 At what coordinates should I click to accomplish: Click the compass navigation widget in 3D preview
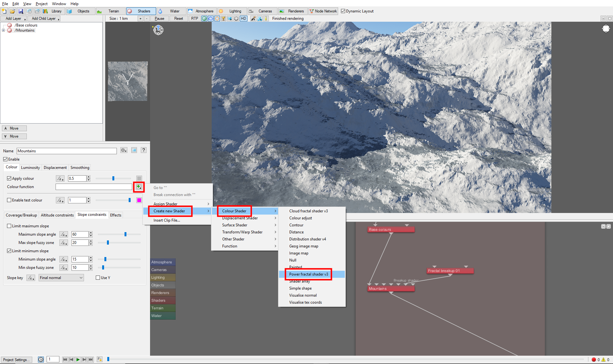point(158,30)
